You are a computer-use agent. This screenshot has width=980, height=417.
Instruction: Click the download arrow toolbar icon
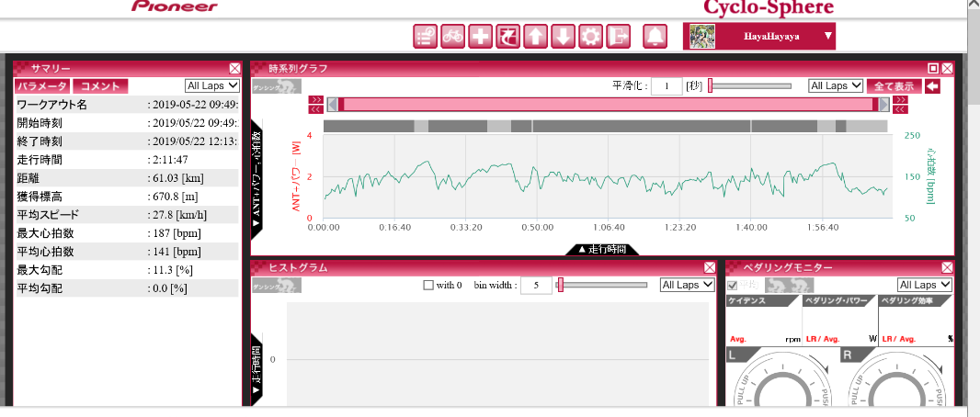(x=563, y=37)
